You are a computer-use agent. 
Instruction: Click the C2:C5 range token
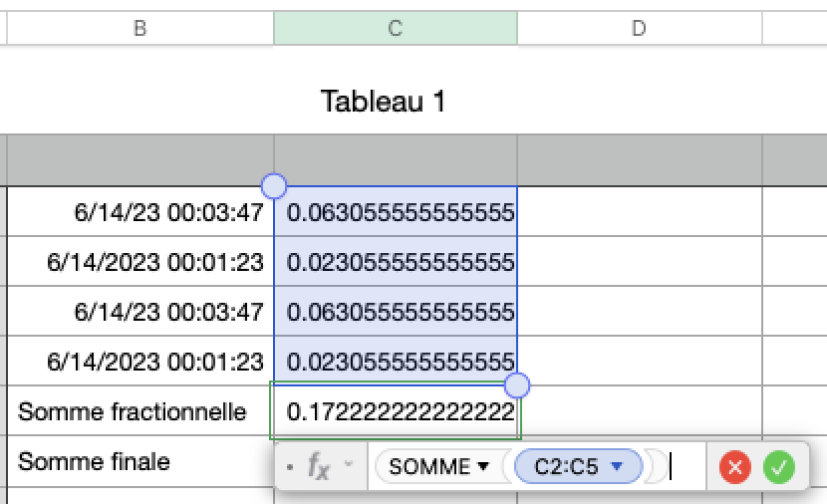566,466
